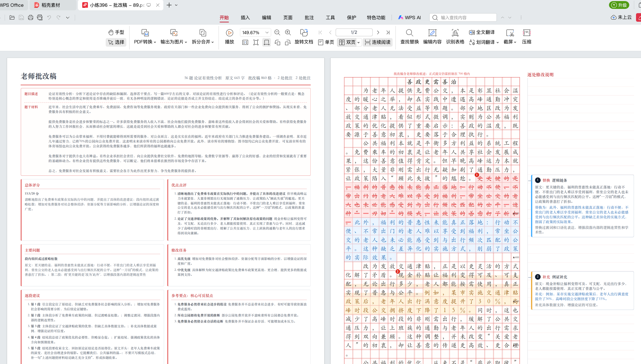Viewport: 641px width, 364px height.
Task: Add new tab with plus button
Action: click(169, 5)
